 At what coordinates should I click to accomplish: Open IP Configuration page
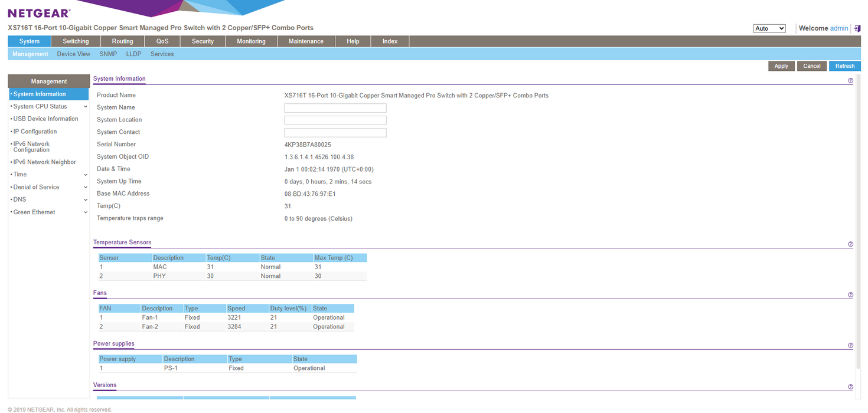point(35,132)
